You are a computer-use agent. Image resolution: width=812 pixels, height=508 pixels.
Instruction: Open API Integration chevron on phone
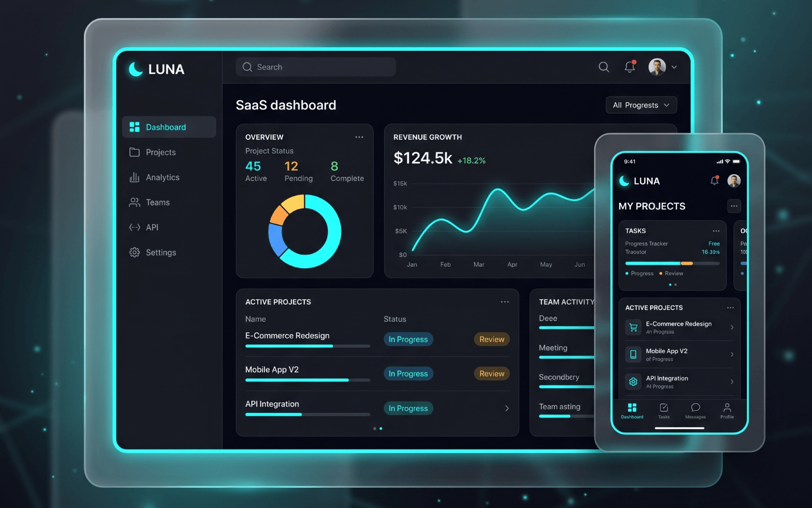coord(732,382)
